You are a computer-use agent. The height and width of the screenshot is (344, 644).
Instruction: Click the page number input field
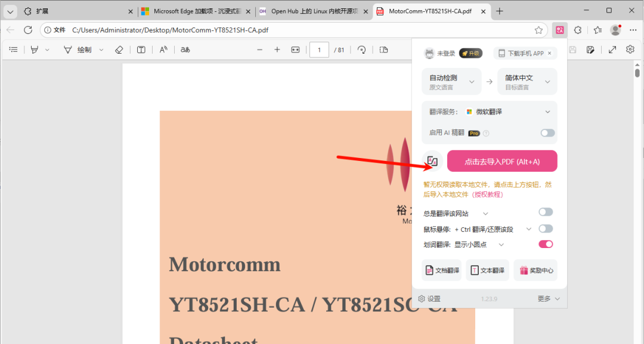(x=319, y=49)
